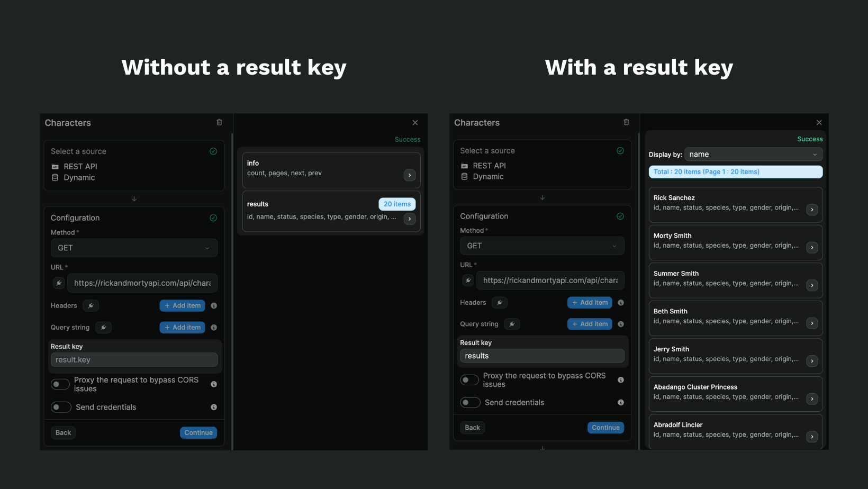Viewport: 868px width, 489px height.
Task: Open the Display by name dropdown
Action: click(753, 154)
